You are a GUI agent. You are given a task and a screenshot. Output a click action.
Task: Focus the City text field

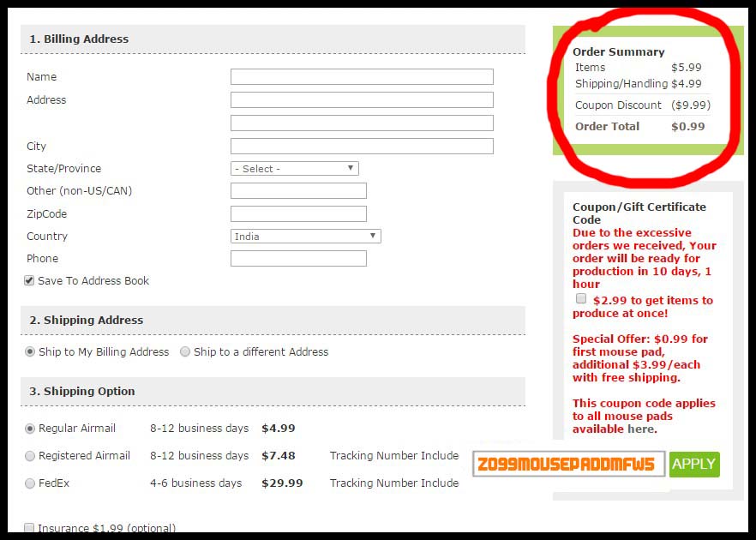tap(362, 147)
